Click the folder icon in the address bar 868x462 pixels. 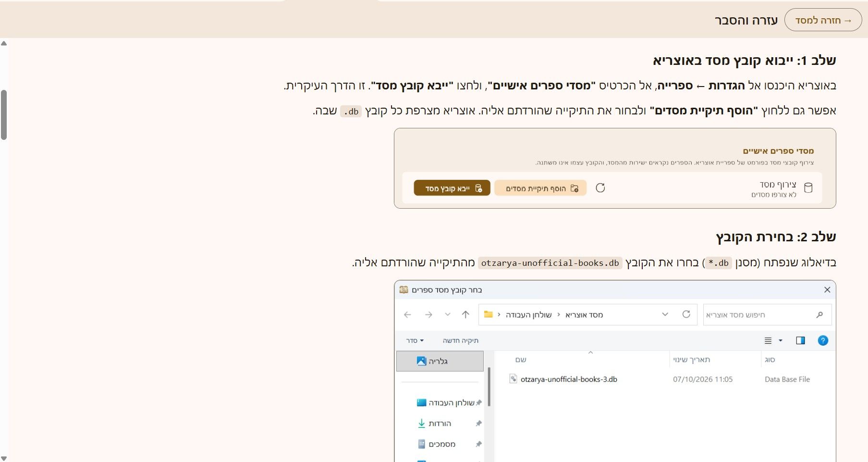pyautogui.click(x=489, y=314)
